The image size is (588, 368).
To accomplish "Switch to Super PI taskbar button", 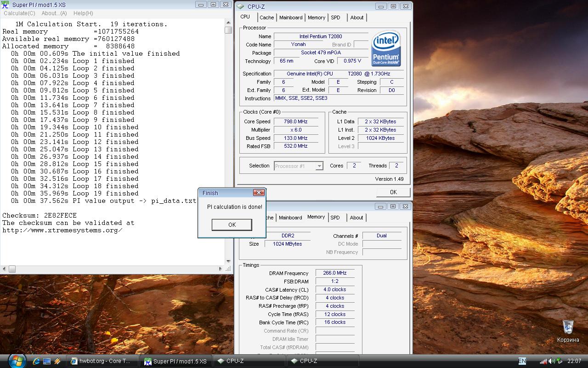I will click(177, 361).
